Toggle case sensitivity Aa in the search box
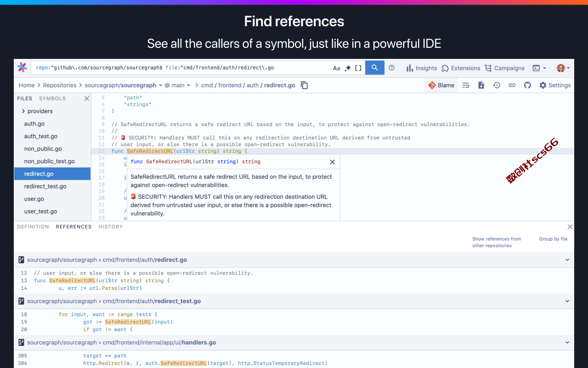The width and height of the screenshot is (588, 368). coord(337,68)
